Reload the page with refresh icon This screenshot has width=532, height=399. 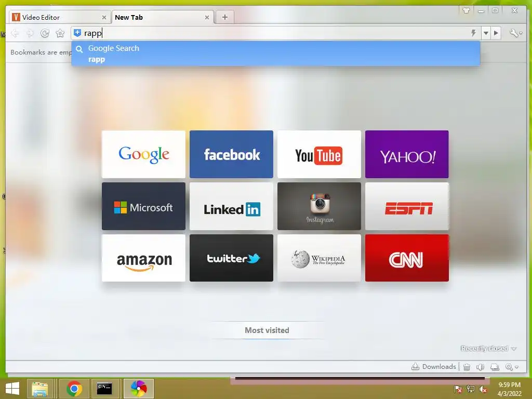[45, 33]
